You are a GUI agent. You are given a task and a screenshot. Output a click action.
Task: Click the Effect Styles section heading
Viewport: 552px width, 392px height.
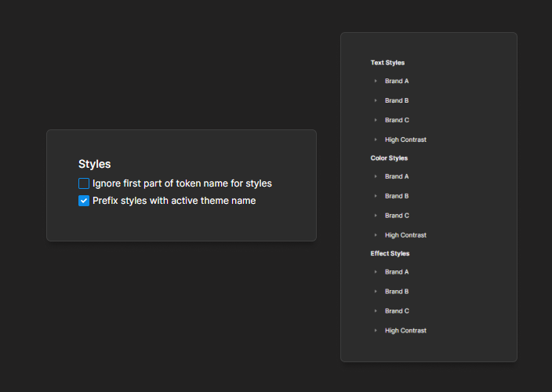click(390, 253)
